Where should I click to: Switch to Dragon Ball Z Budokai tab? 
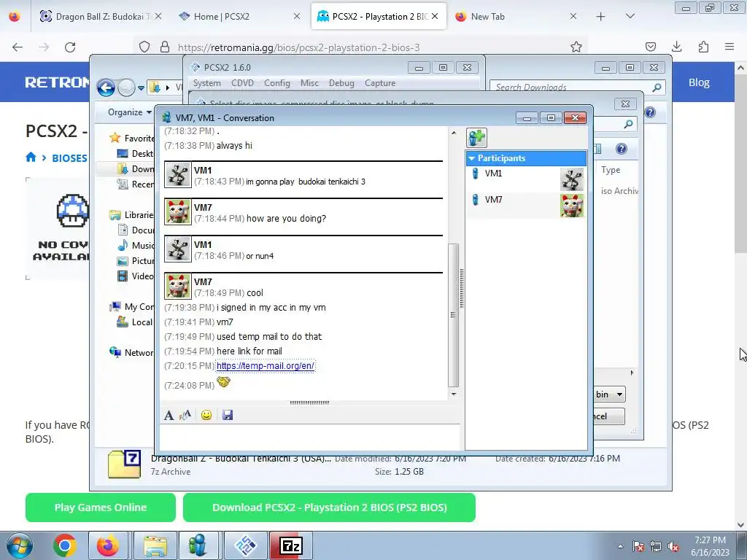[x=101, y=16]
